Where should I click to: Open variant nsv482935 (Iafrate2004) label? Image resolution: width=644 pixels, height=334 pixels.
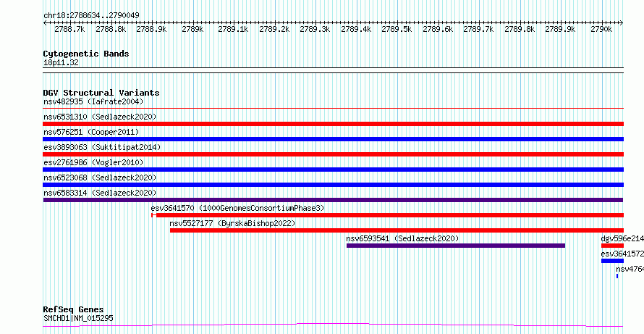[x=93, y=101]
